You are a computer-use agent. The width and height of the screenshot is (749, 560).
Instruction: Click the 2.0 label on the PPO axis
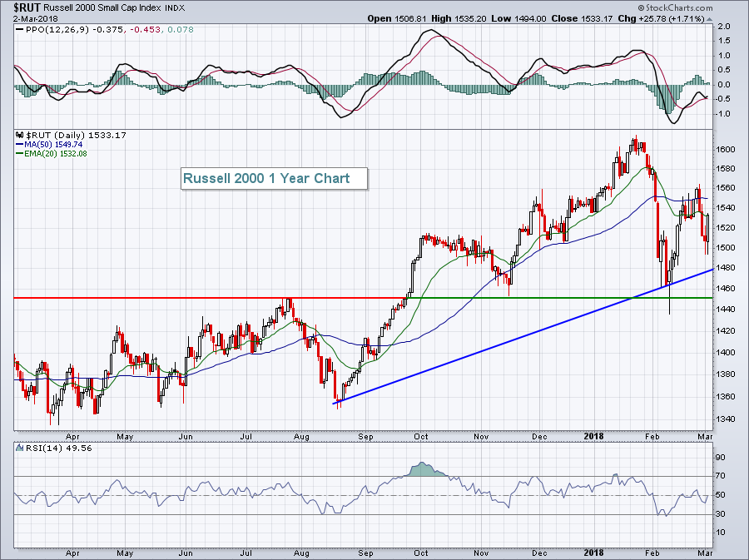[724, 27]
